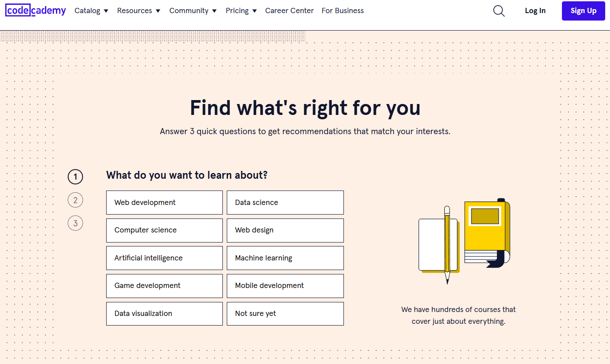Click 'We have hundreds of courses' caption

click(458, 315)
